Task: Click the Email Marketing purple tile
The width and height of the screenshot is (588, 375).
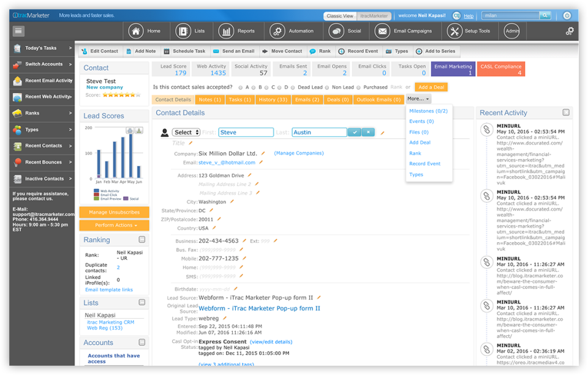Action: click(x=453, y=69)
